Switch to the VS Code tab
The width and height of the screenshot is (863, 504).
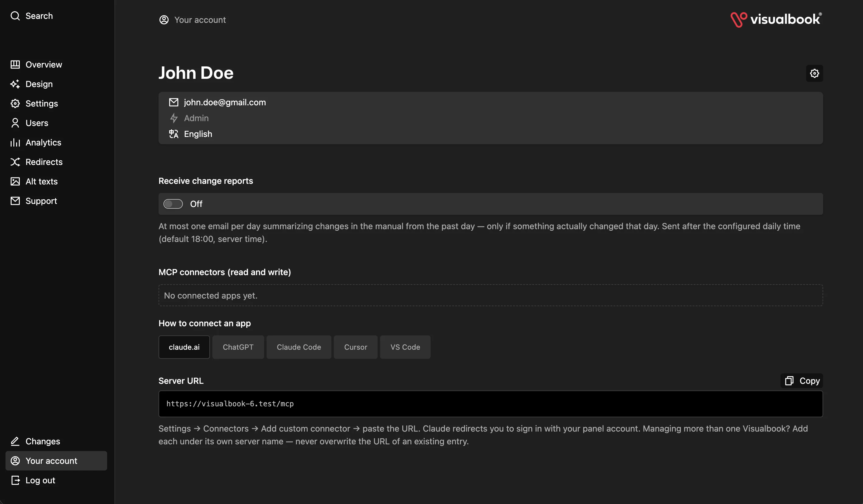(405, 347)
